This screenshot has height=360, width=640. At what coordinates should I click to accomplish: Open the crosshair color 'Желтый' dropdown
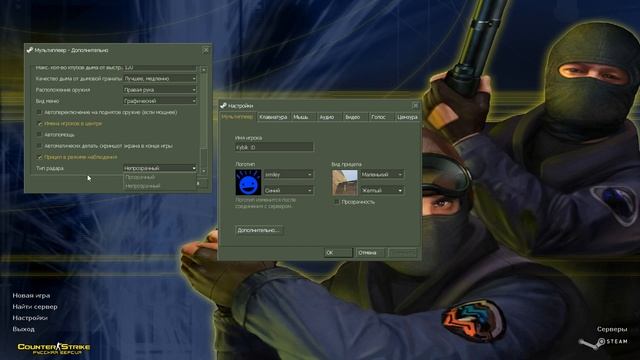click(x=382, y=190)
